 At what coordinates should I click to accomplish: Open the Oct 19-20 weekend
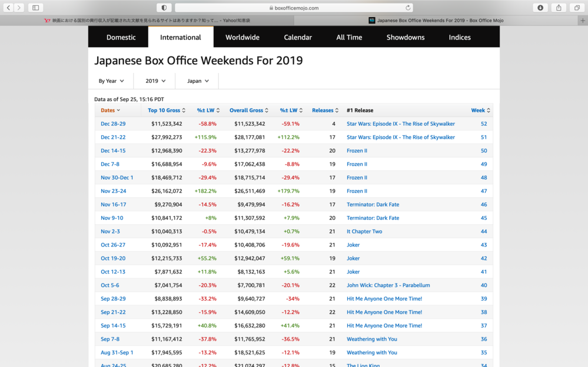click(x=113, y=258)
